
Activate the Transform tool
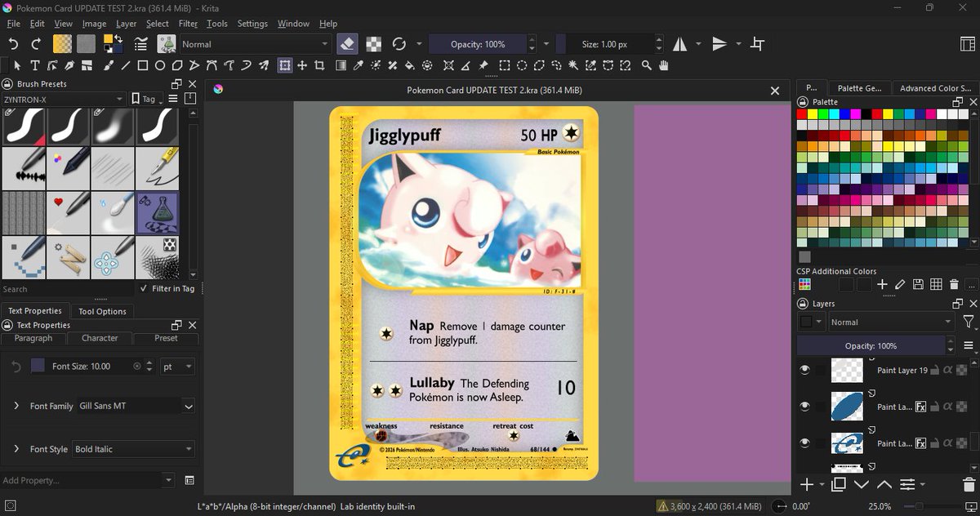[x=284, y=65]
